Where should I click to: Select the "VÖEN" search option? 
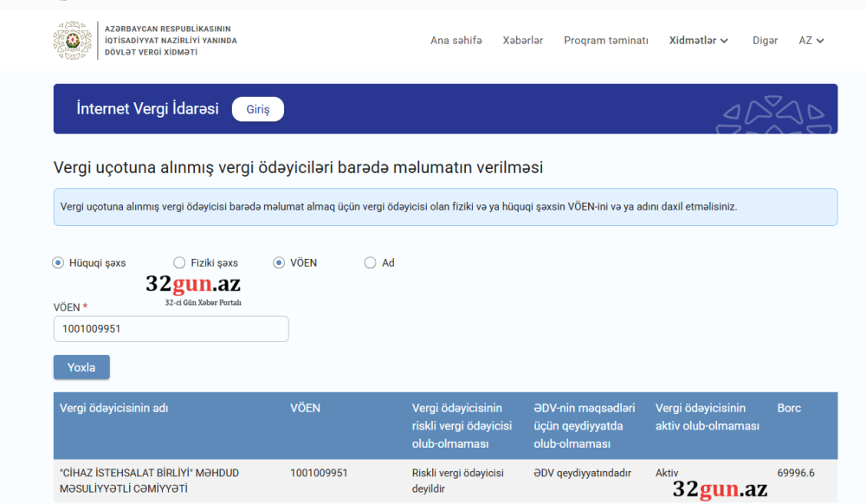click(279, 262)
